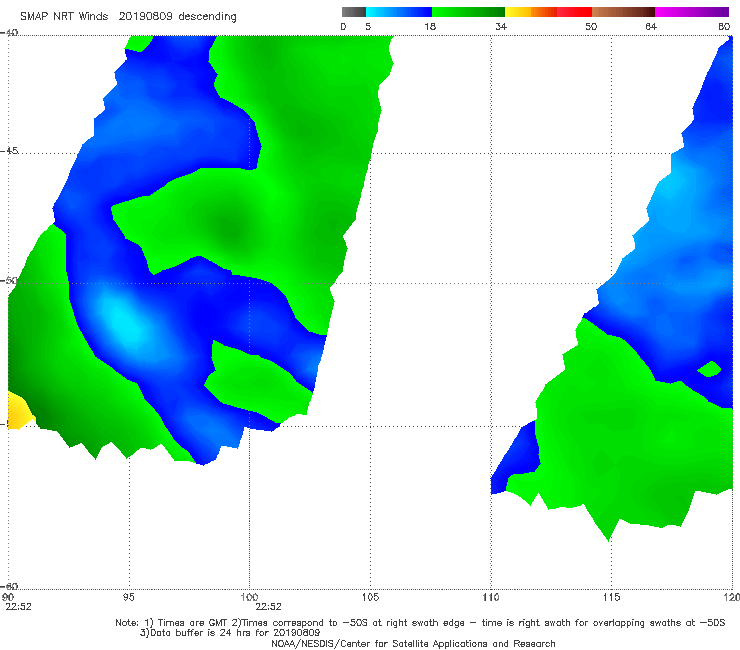740x650 pixels.
Task: Click the latitude label '-45'
Action: point(9,151)
